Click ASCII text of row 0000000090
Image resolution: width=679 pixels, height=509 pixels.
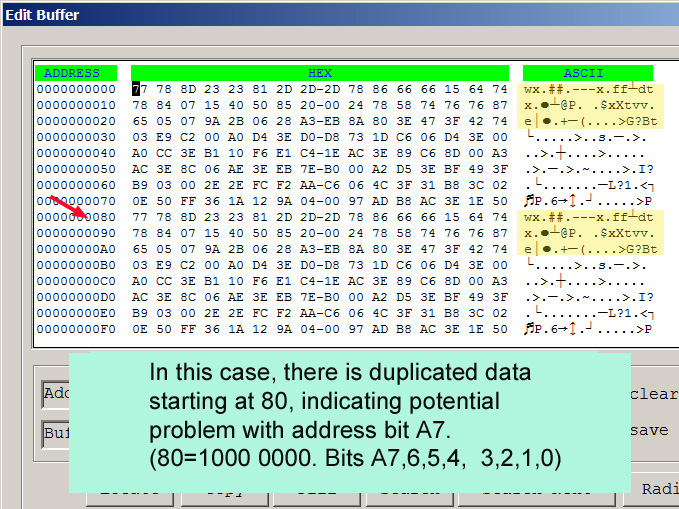pos(588,233)
